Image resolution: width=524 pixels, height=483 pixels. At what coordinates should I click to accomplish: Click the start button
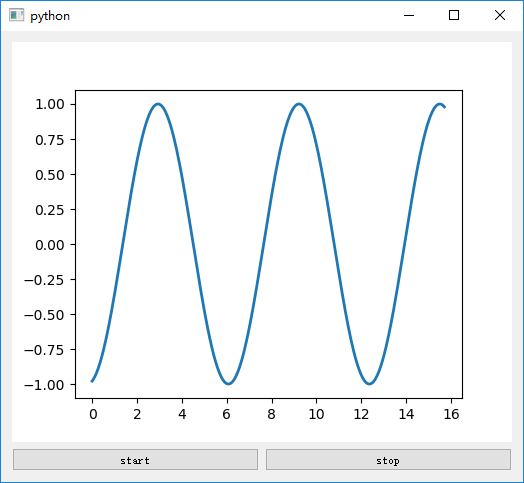click(x=135, y=460)
